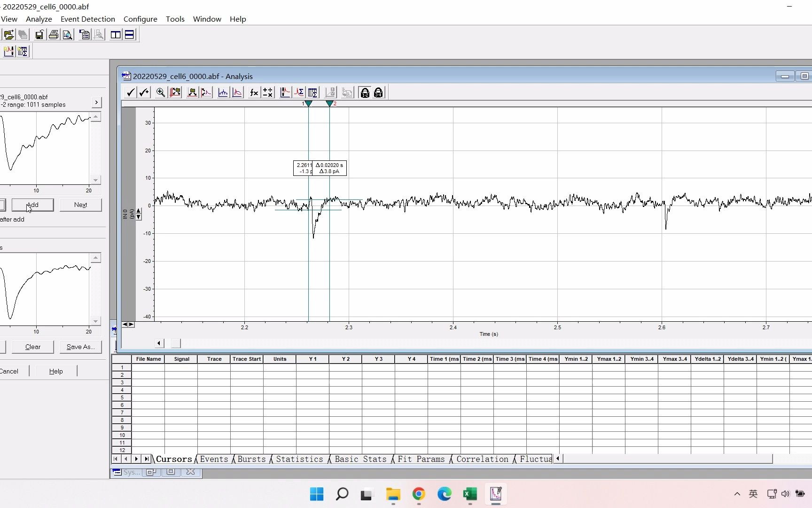Click the Y-axis up arrow near IN 0 label

(139, 211)
